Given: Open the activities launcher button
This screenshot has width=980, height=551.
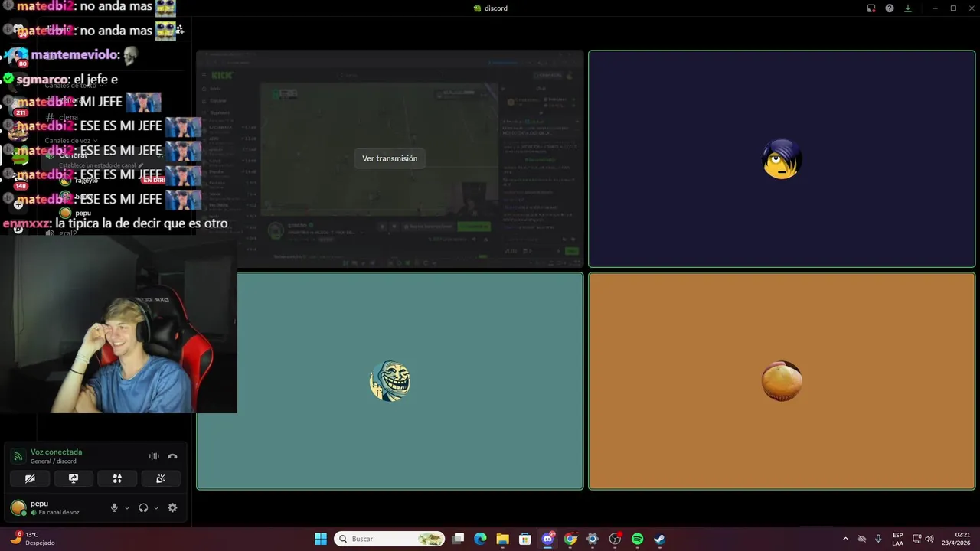Looking at the screenshot, I should coord(117,478).
